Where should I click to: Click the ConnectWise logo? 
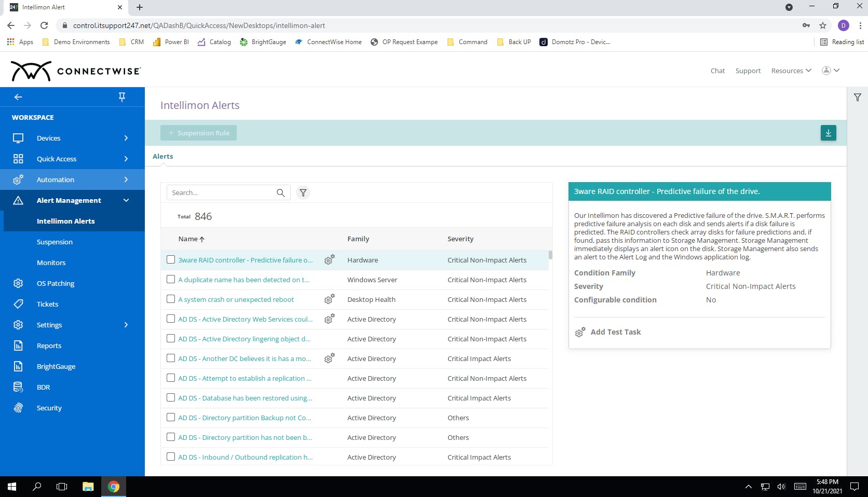[x=75, y=71]
